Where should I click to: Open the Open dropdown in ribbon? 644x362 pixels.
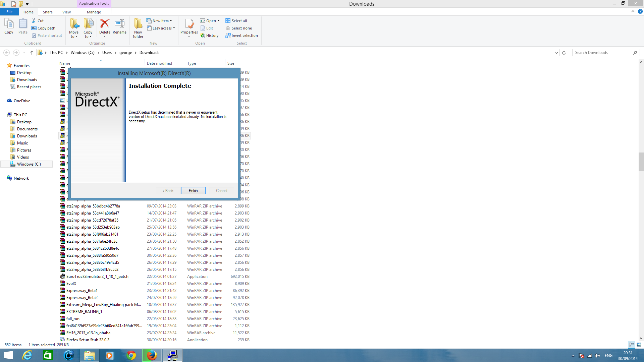click(210, 21)
